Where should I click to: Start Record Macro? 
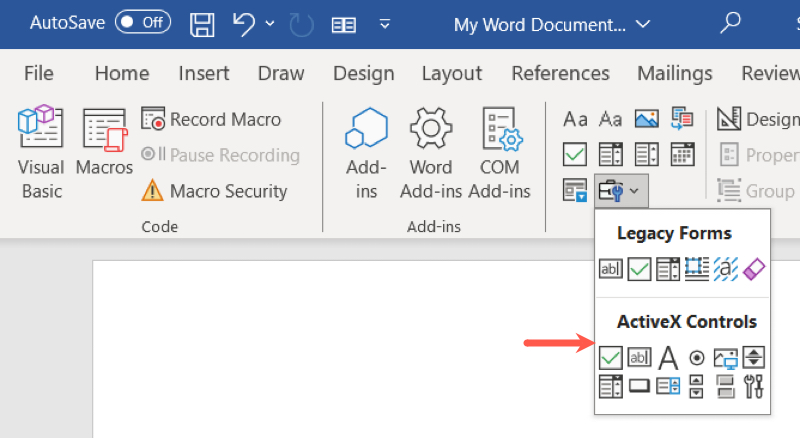tap(211, 119)
